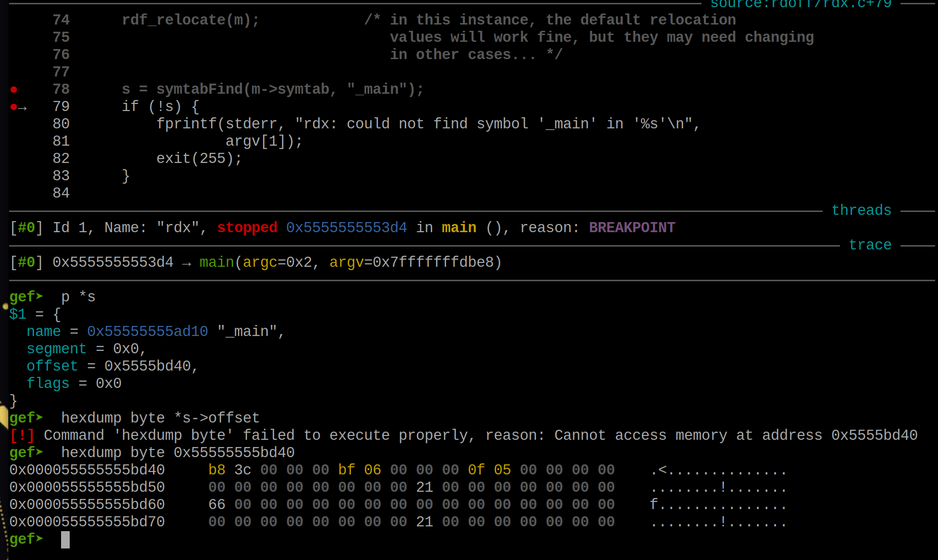Click hex byte b8 in the first hexdump row
The width and height of the screenshot is (938, 560).
(x=216, y=470)
